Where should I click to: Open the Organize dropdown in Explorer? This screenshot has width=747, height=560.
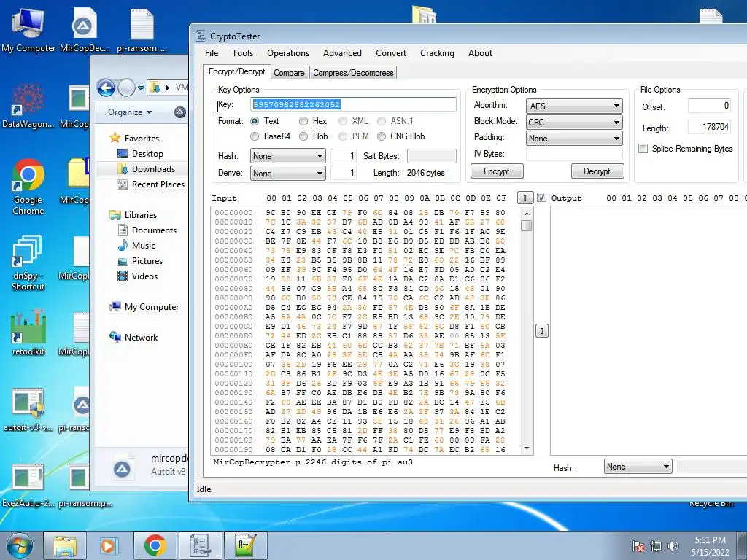(130, 112)
